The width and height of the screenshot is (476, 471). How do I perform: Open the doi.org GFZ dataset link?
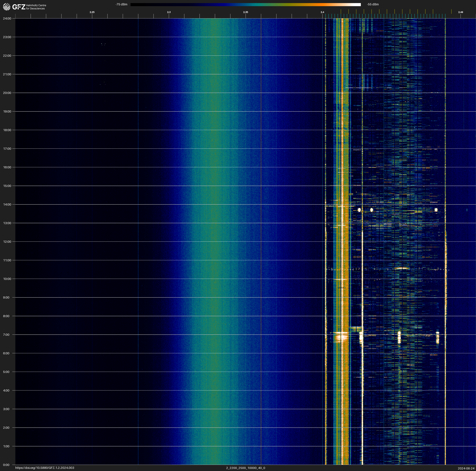pos(45,468)
